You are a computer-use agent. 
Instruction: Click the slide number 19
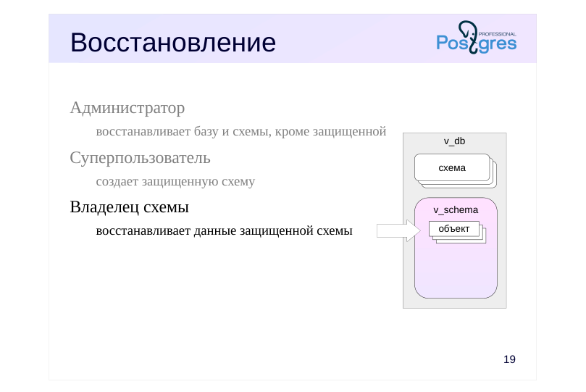pyautogui.click(x=509, y=359)
